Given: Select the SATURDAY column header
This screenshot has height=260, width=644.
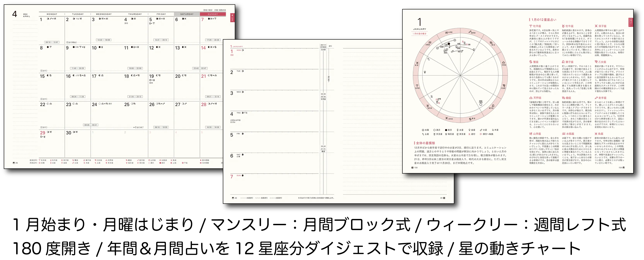Looking at the screenshot, I should pyautogui.click(x=187, y=14).
